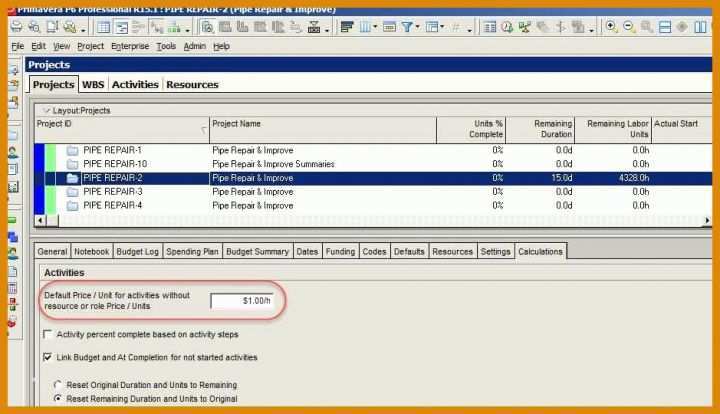Click the Gantt chart view toolbar icon
The height and width of the screenshot is (414, 720).
click(x=122, y=27)
